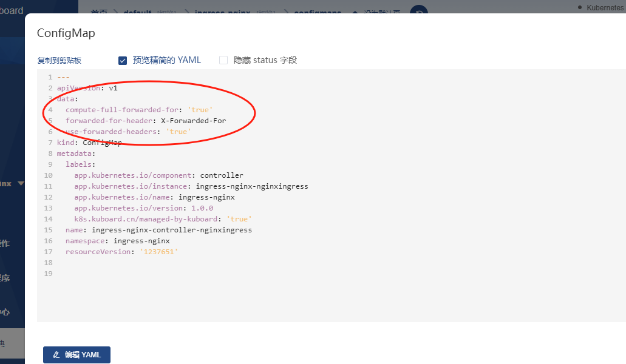The width and height of the screenshot is (626, 364).
Task: Uncheck the 预览精简的 YAML checkbox
Action: coord(123,60)
